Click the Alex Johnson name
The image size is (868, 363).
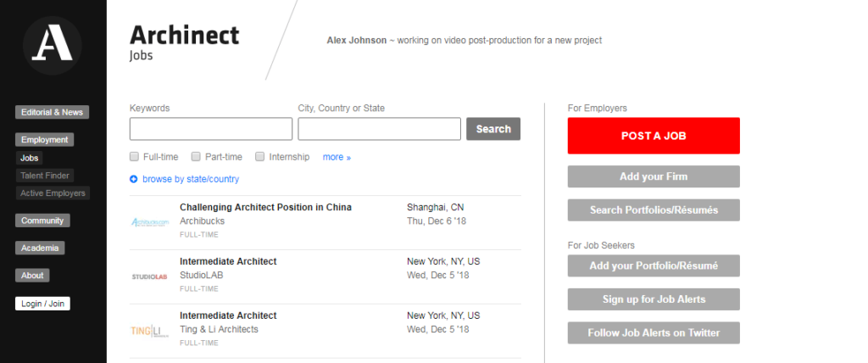click(357, 41)
